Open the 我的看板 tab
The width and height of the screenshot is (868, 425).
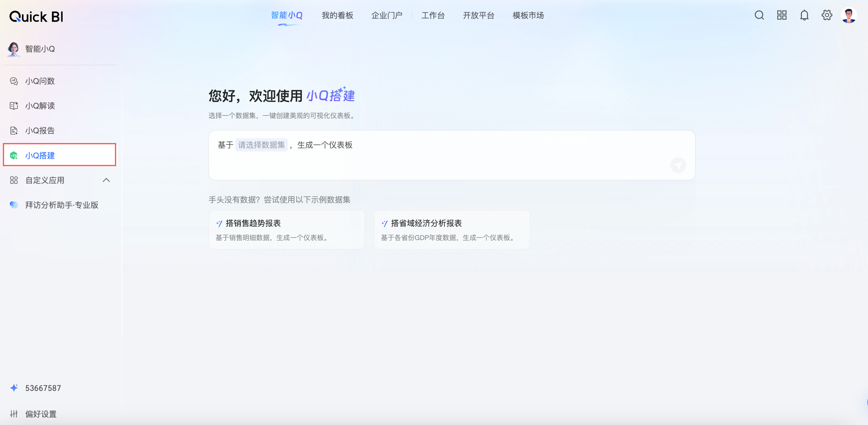337,15
